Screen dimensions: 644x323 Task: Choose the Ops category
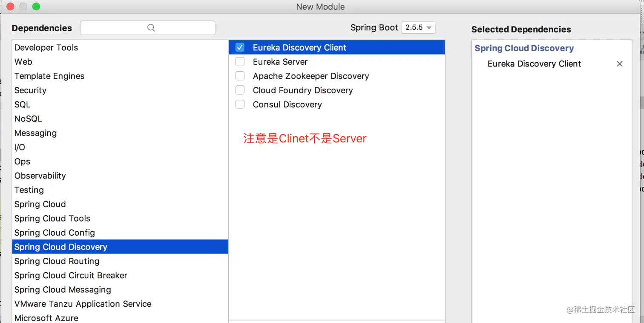[x=120, y=161]
